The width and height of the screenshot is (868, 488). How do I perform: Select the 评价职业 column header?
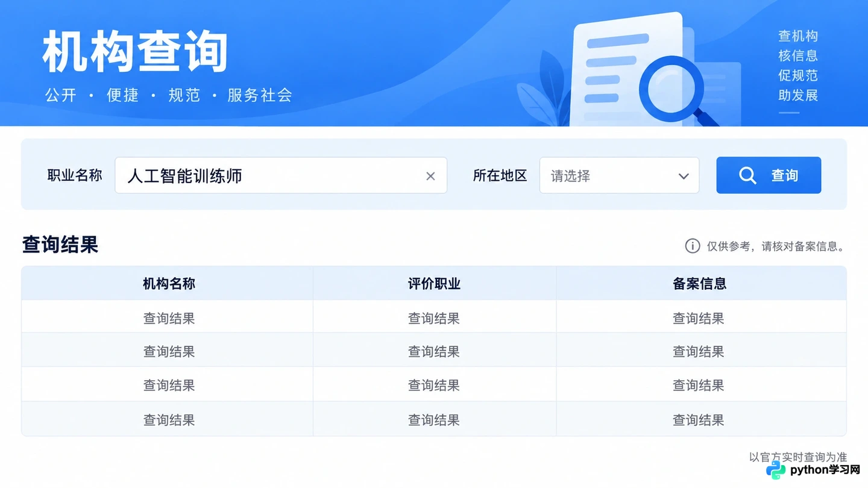(x=434, y=284)
